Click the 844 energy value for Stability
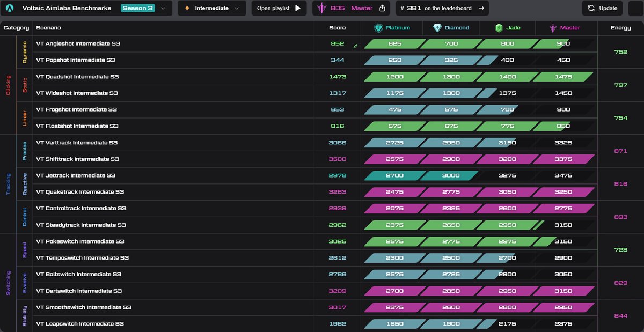Image resolution: width=644 pixels, height=332 pixels. (620, 316)
